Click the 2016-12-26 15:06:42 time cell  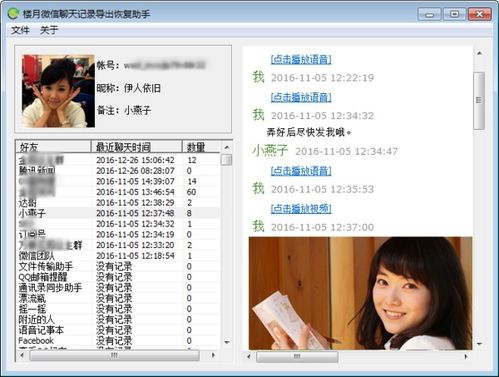pos(135,160)
